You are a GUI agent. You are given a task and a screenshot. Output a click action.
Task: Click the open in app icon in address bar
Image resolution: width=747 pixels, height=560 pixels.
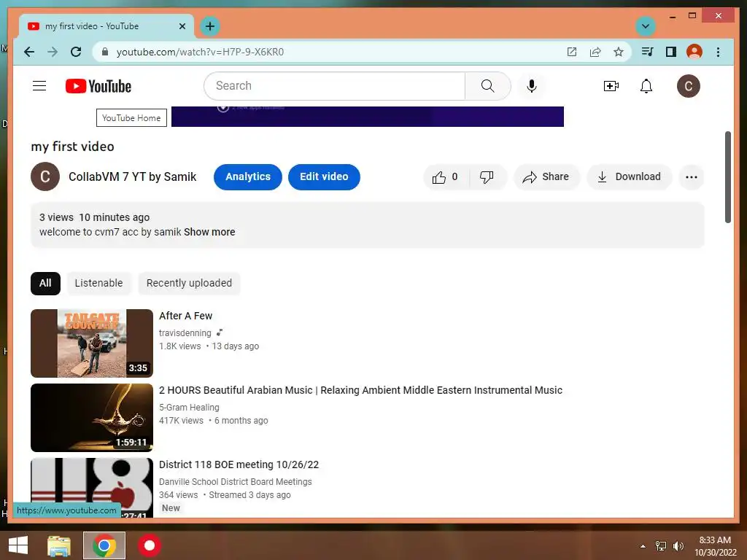[572, 52]
